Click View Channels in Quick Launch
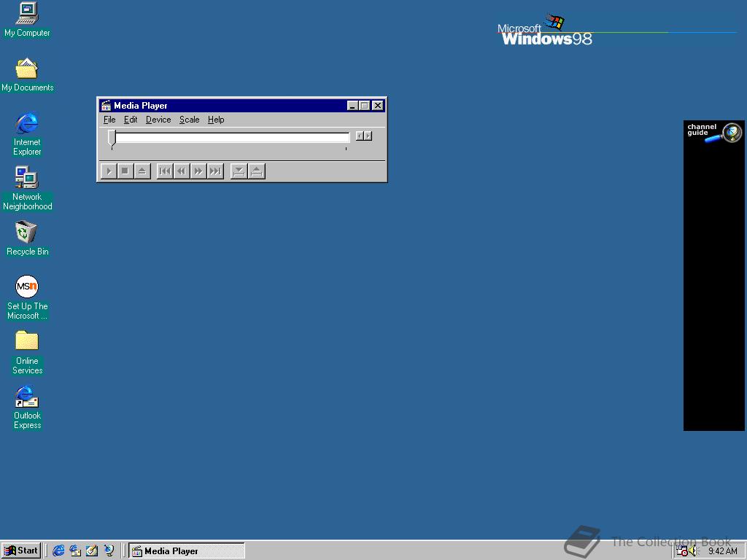The width and height of the screenshot is (747, 560). (109, 551)
